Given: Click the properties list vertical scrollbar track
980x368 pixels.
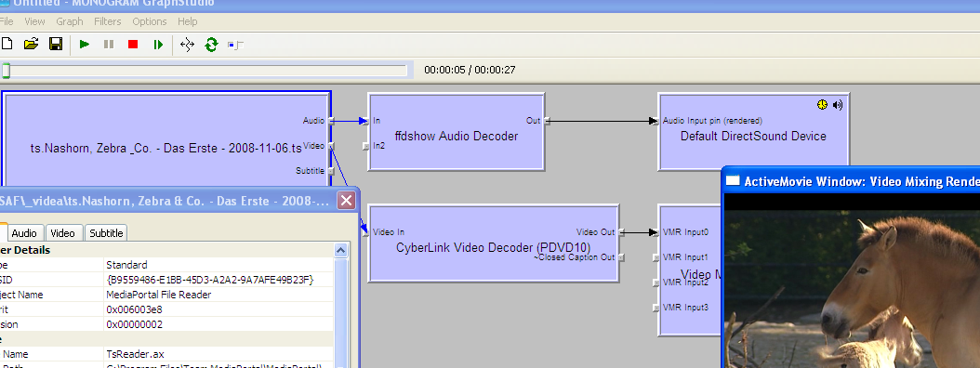Looking at the screenshot, I should pyautogui.click(x=341, y=312).
